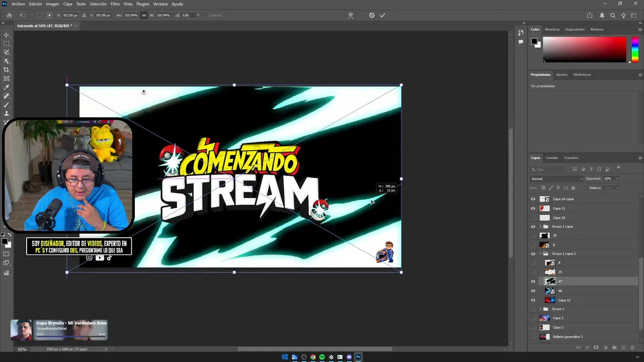644x362 pixels.
Task: Pick a red shade in color field
Action: [x=585, y=49]
